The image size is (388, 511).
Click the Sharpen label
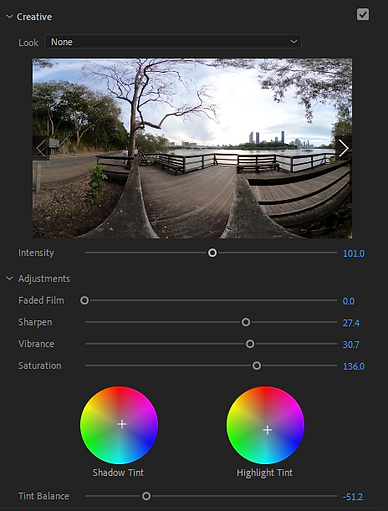coord(35,322)
